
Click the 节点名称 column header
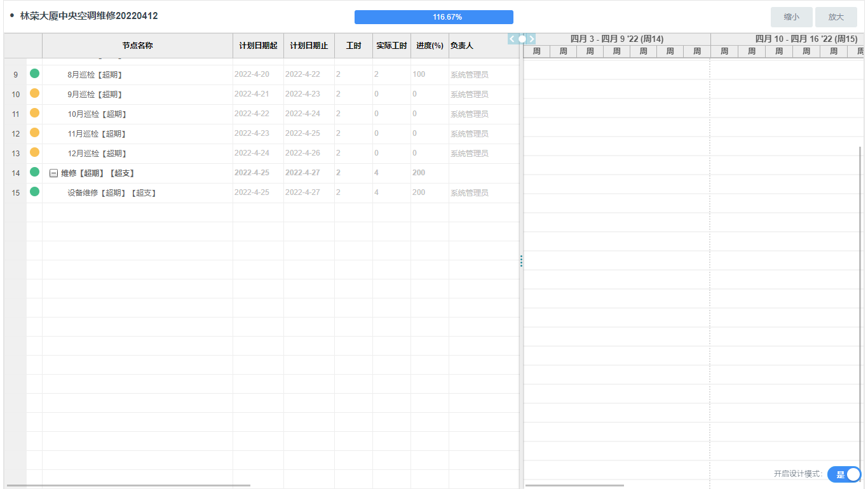point(137,46)
